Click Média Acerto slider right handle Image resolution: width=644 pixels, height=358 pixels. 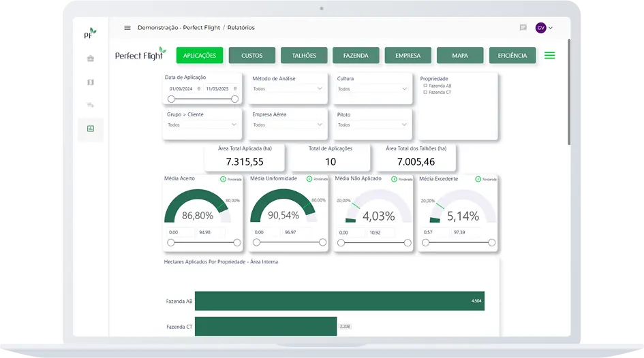pyautogui.click(x=237, y=243)
